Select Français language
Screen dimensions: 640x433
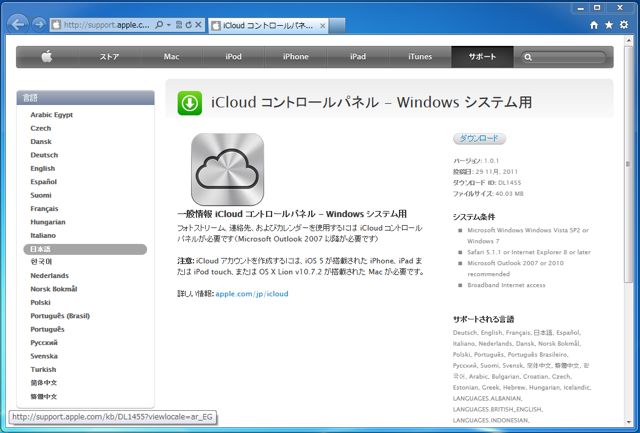pyautogui.click(x=44, y=209)
